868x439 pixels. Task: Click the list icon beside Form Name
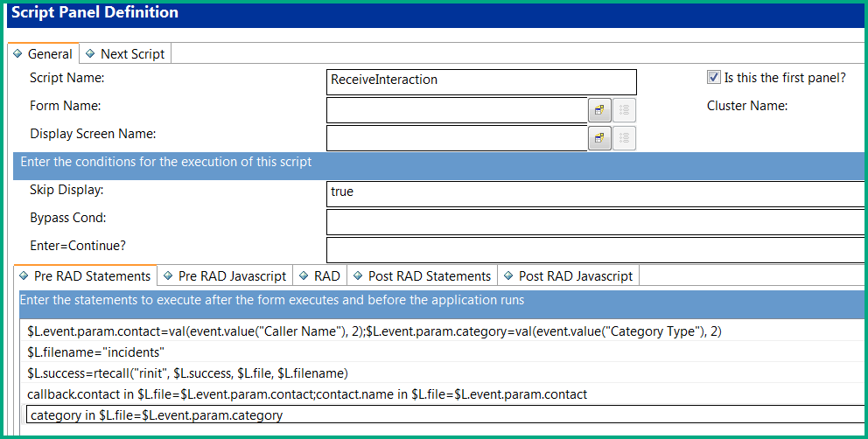point(624,110)
